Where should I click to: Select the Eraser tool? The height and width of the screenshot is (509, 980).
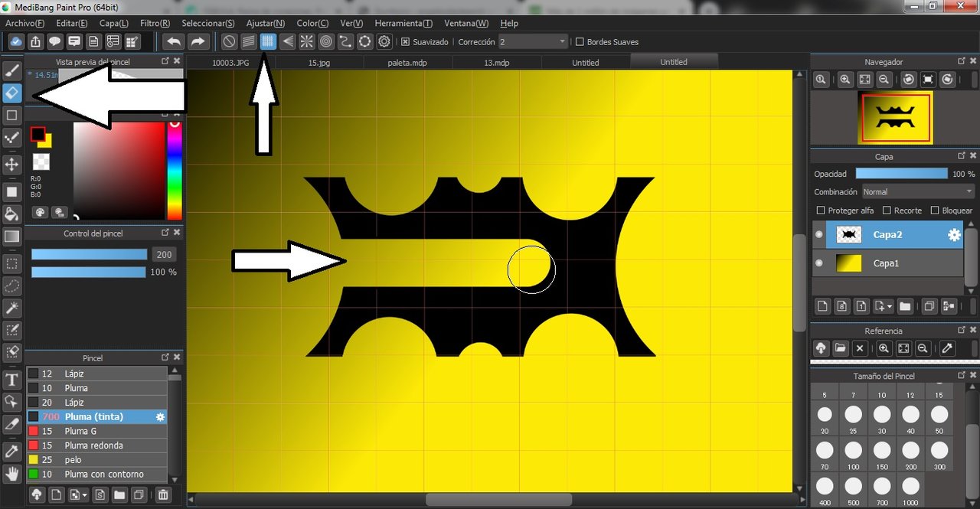click(x=11, y=93)
